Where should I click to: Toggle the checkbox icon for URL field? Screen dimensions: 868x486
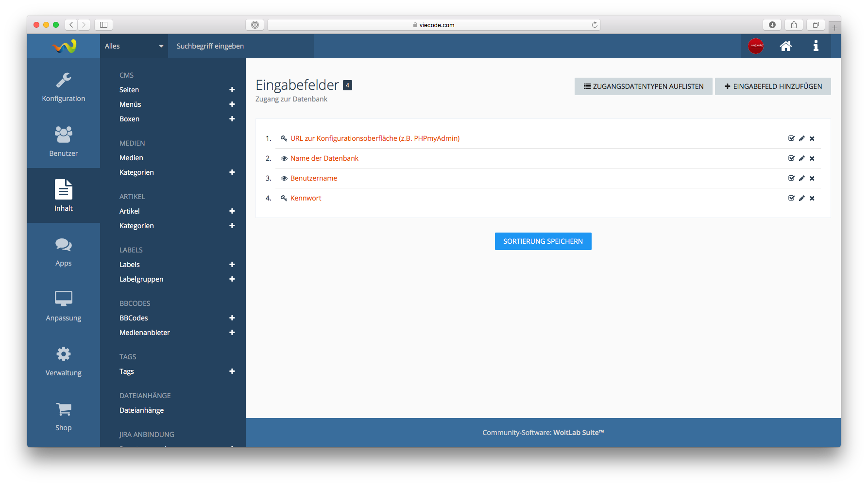click(791, 138)
